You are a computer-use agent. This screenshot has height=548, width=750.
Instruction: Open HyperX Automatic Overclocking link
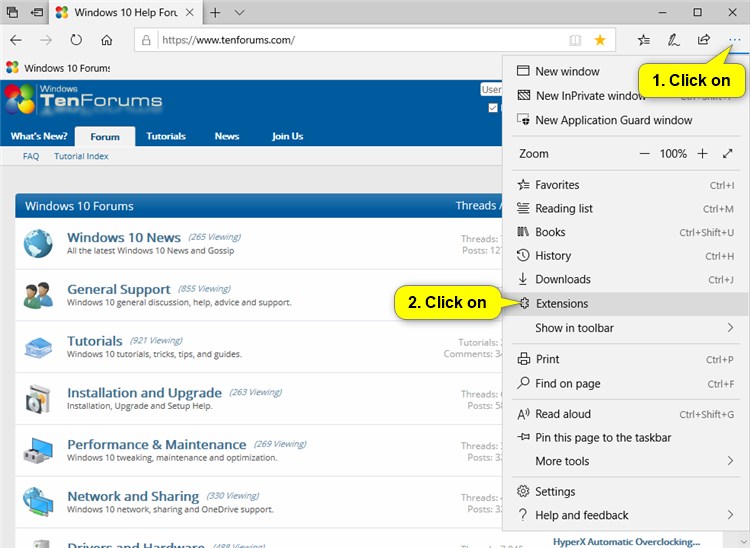point(626,542)
